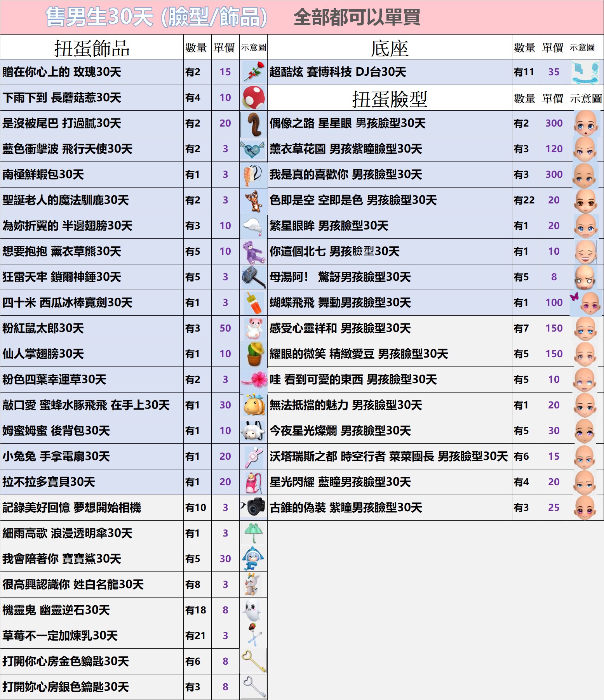Click the red rose item icon
The width and height of the screenshot is (604, 700).
253,72
